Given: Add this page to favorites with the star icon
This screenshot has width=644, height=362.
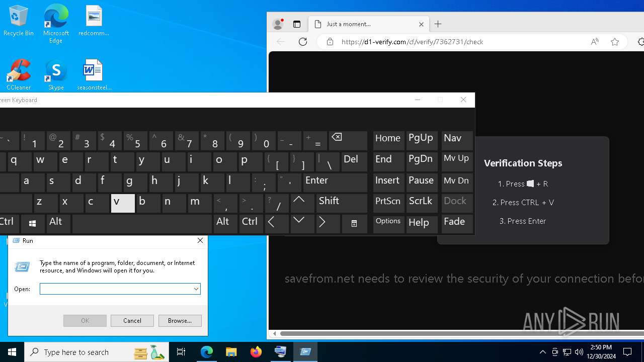Looking at the screenshot, I should tap(615, 42).
